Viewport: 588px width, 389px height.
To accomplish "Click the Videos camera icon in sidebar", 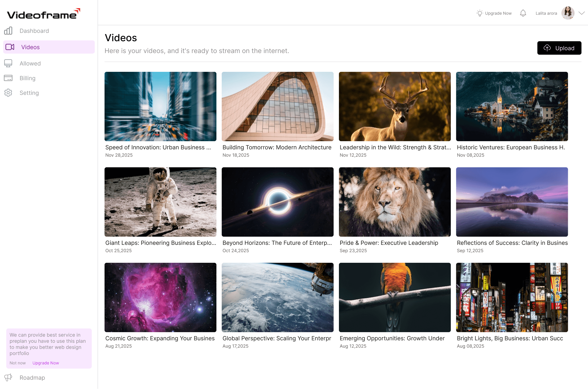I will pos(10,47).
